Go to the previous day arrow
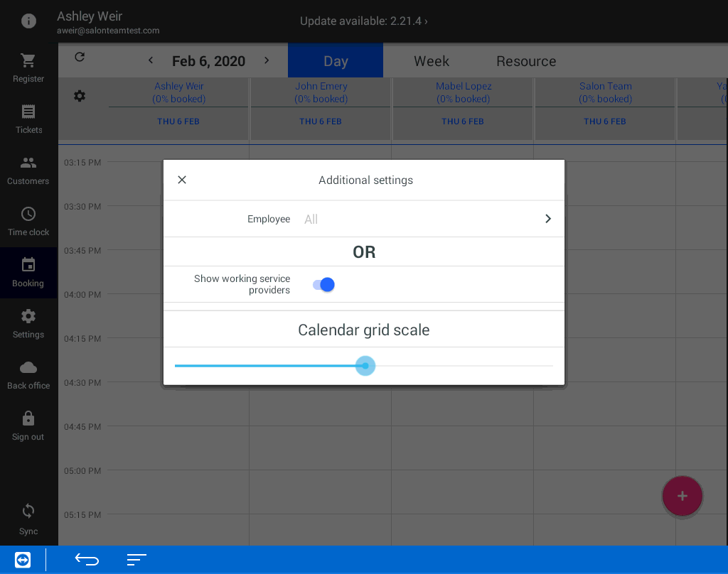The image size is (728, 574). tap(151, 60)
